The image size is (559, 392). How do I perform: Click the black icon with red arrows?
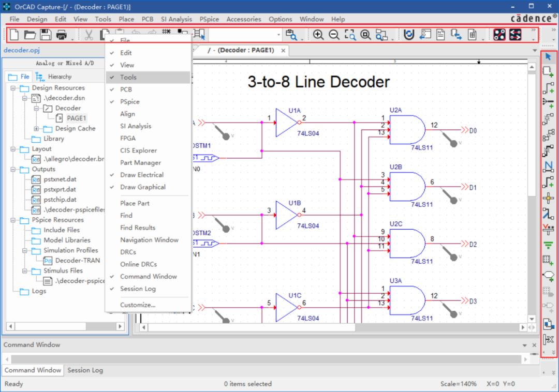coord(516,35)
